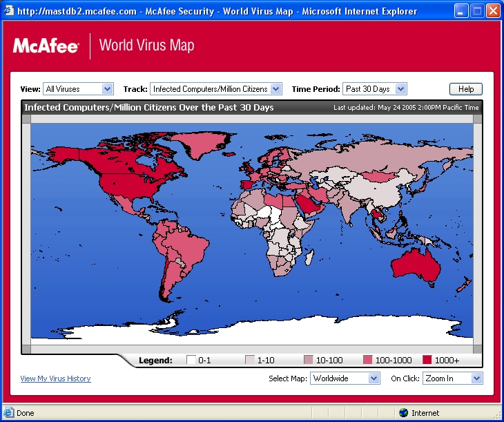Click the map's top-right corner pan square
Image resolution: width=504 pixels, height=422 pixels.
point(477,119)
